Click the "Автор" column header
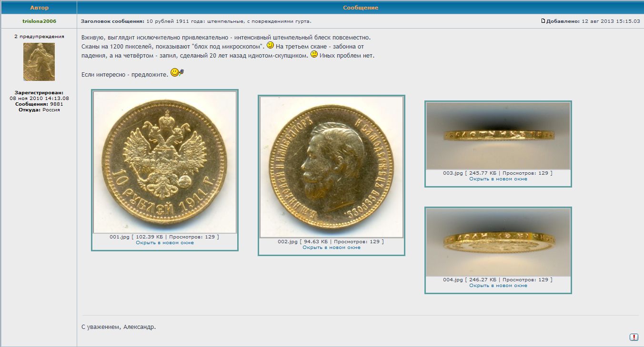The height and width of the screenshot is (347, 644). (39, 8)
